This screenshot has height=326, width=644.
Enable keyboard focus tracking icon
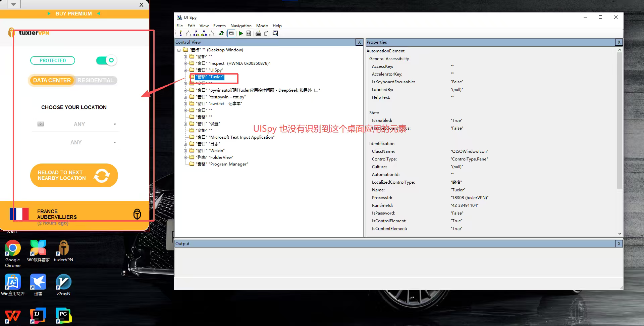(258, 33)
